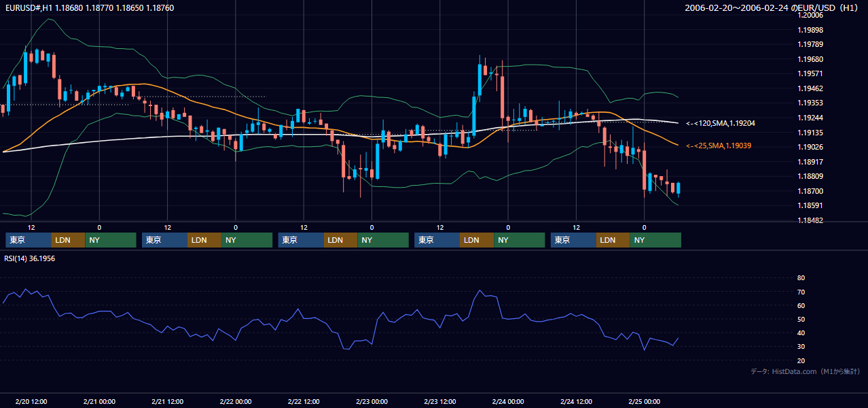Click price axis value 1.19244

coord(809,118)
